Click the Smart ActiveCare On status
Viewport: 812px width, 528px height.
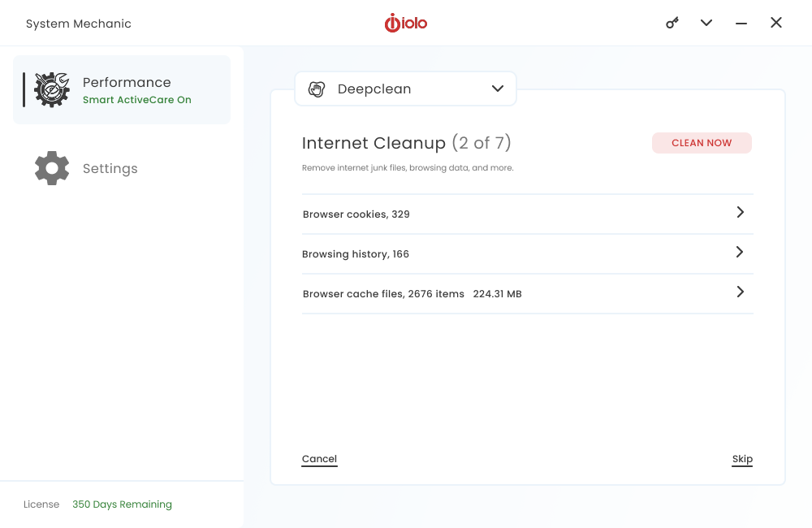[137, 100]
